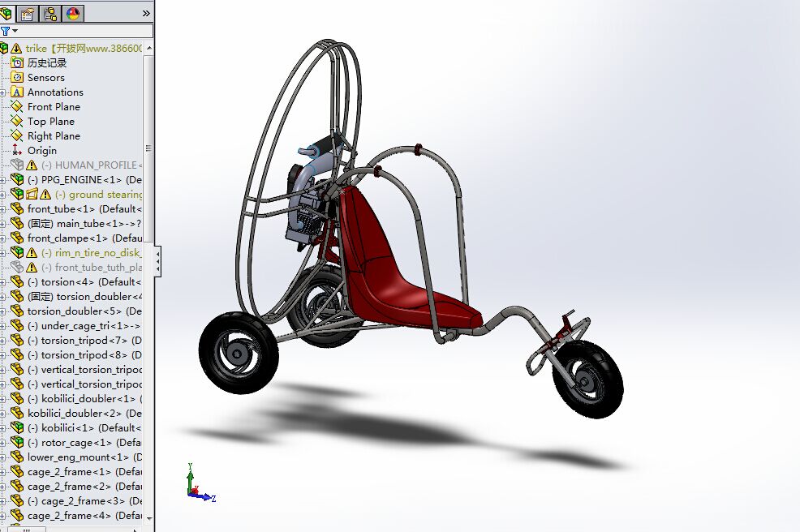Click the torsion<4> part icon
800x532 pixels.
coord(17,281)
